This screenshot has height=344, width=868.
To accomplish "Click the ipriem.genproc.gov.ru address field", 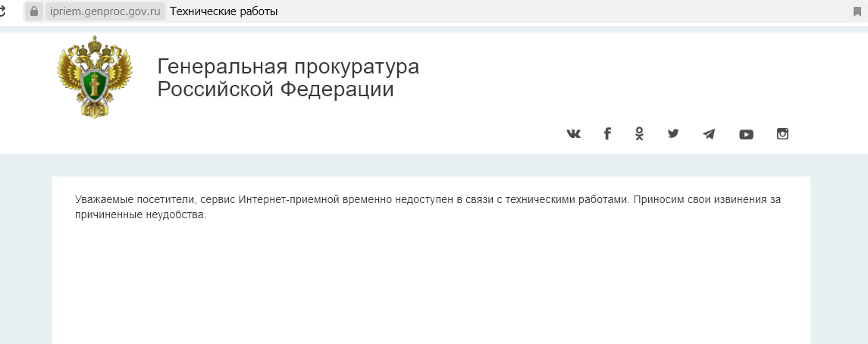I will pyautogui.click(x=105, y=11).
